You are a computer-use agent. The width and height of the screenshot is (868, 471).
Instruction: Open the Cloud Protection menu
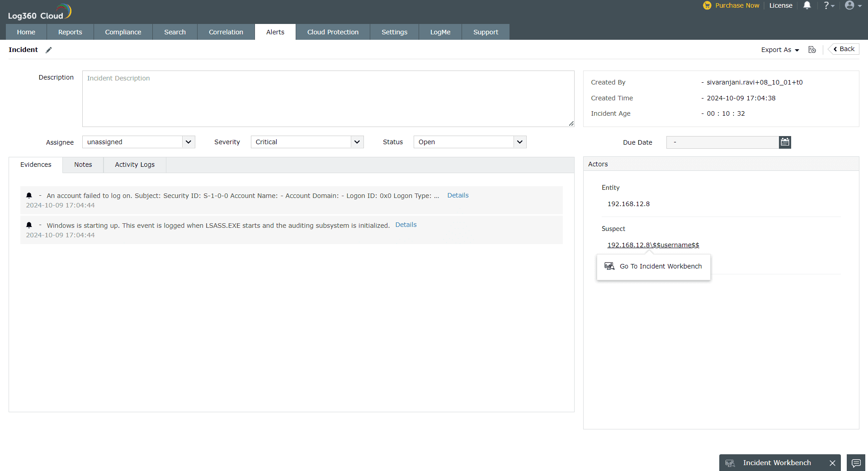tap(332, 32)
